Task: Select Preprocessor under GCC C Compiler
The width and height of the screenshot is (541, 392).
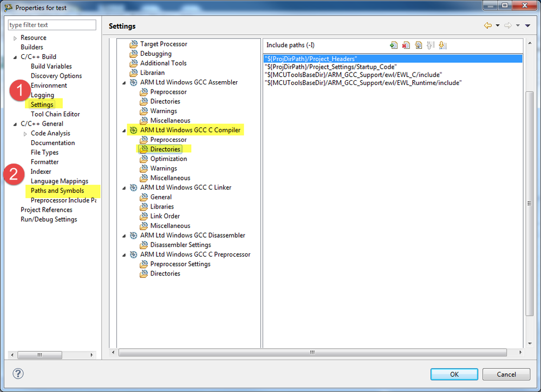Action: (x=168, y=140)
